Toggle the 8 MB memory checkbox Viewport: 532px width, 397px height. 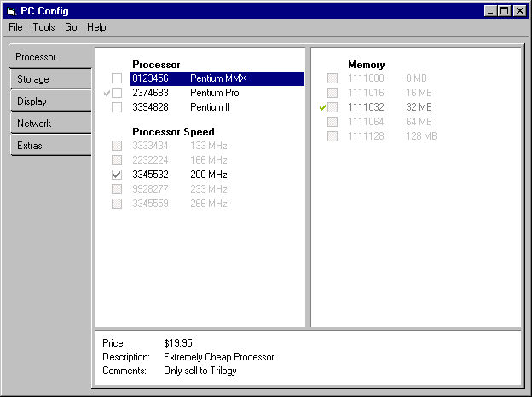332,78
